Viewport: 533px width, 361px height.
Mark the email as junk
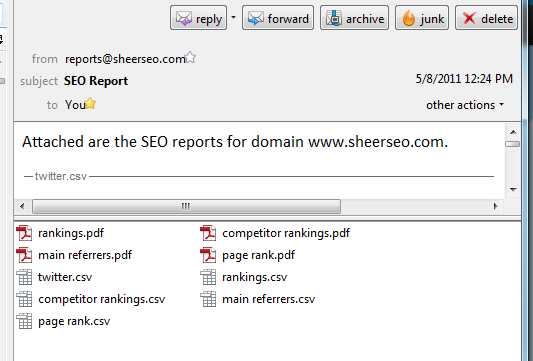pyautogui.click(x=422, y=18)
